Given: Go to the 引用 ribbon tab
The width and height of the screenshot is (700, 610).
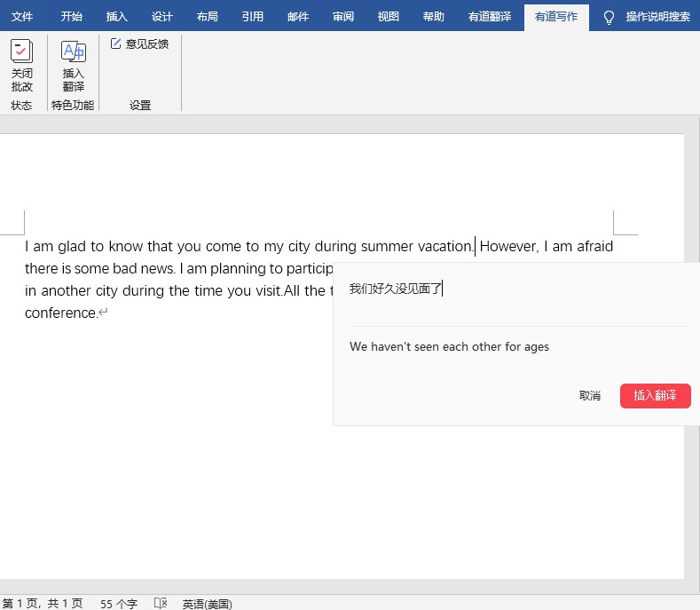Looking at the screenshot, I should tap(253, 17).
